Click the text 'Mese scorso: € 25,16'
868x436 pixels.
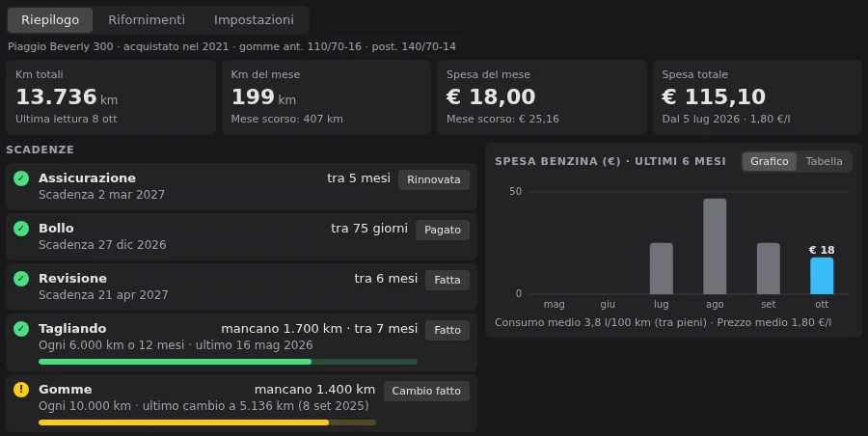point(502,119)
